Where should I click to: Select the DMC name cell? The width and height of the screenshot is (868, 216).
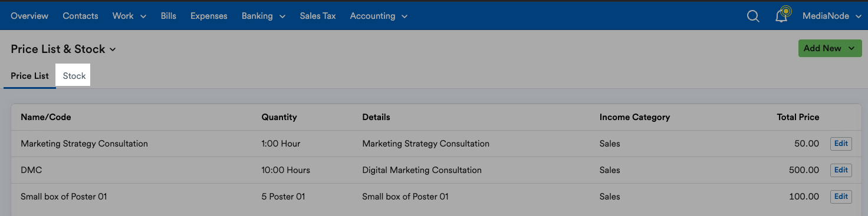31,170
